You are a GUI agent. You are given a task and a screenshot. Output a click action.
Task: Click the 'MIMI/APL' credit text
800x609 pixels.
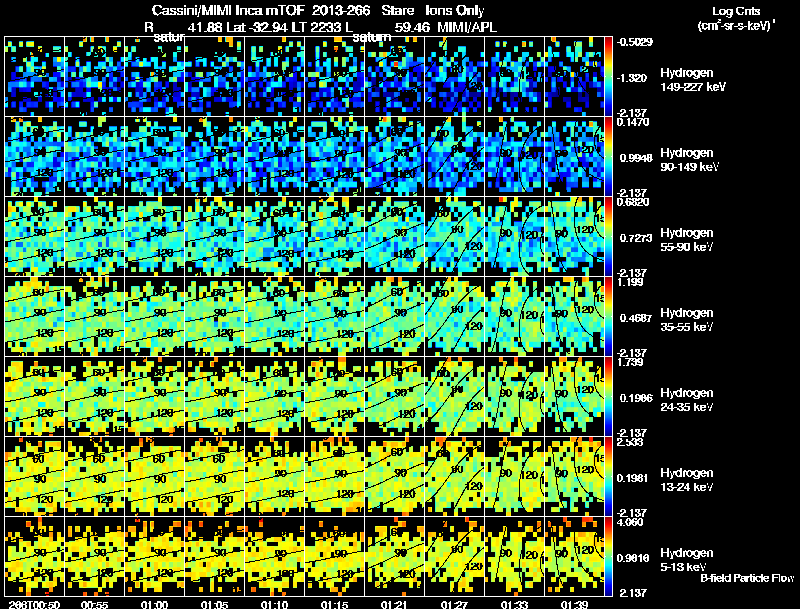pyautogui.click(x=467, y=27)
